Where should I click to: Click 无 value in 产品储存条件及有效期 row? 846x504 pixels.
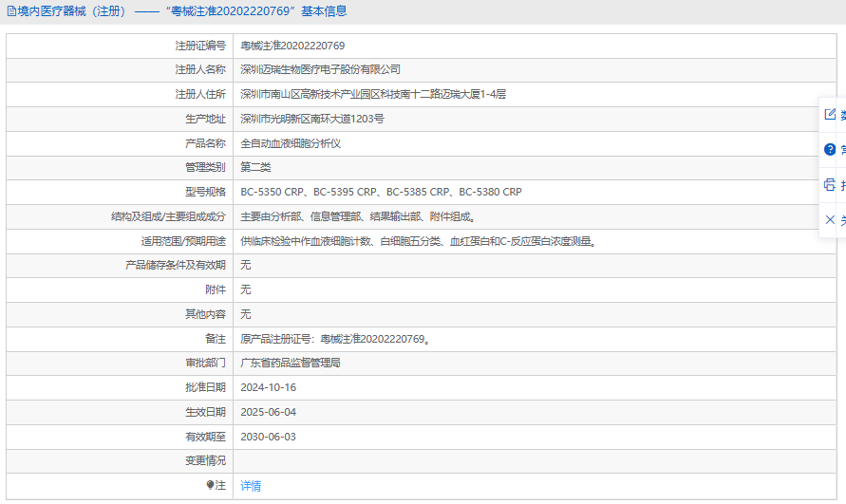coord(246,265)
